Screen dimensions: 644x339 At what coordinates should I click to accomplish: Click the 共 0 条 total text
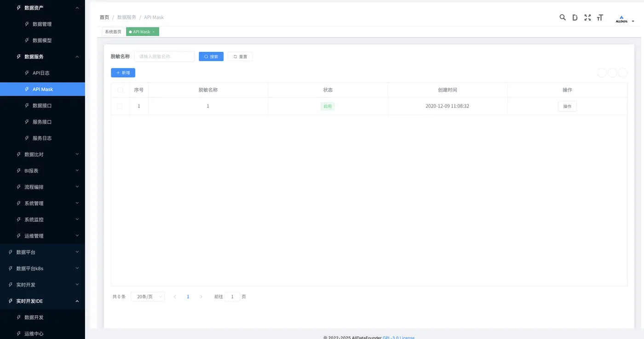119,297
